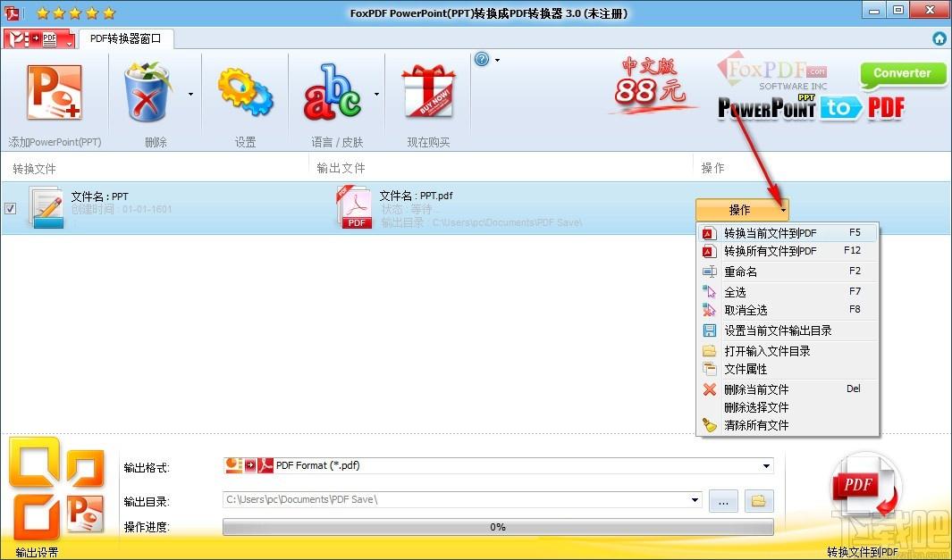Click the 转换文件 column header
Screen dimensions: 952x560
pos(35,169)
